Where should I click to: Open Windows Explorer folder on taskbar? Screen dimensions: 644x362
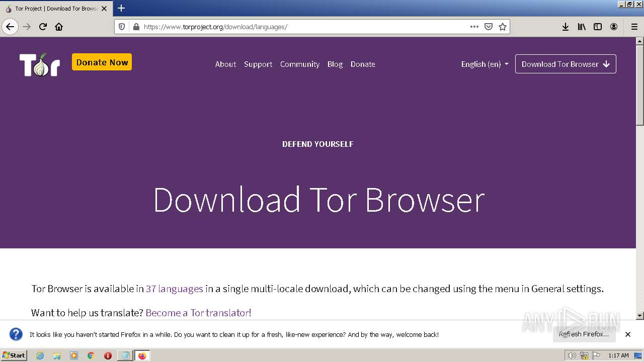click(x=57, y=355)
